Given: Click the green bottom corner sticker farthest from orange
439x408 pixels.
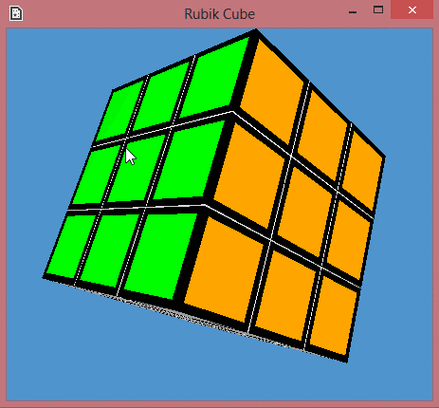Looking at the screenshot, I should [70, 246].
